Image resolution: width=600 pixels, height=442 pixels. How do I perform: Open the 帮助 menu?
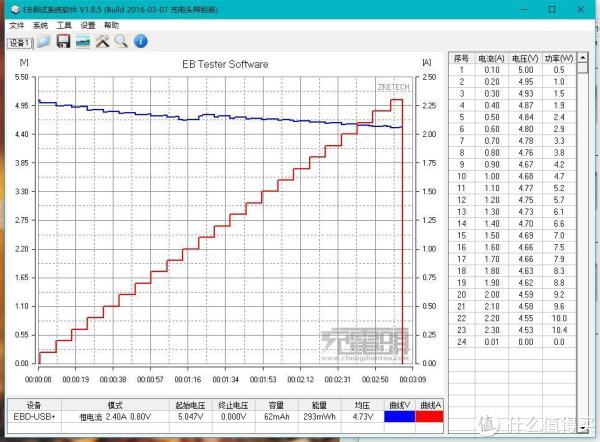(111, 25)
